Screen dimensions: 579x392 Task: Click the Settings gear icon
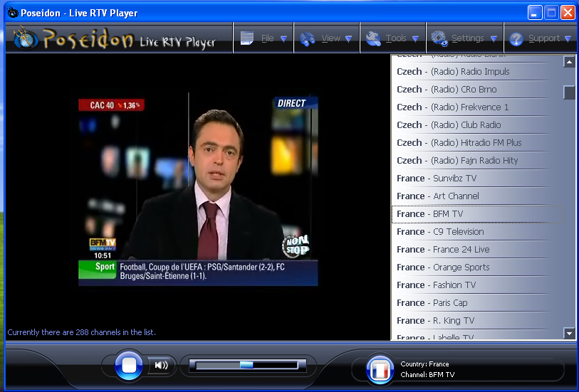[439, 38]
